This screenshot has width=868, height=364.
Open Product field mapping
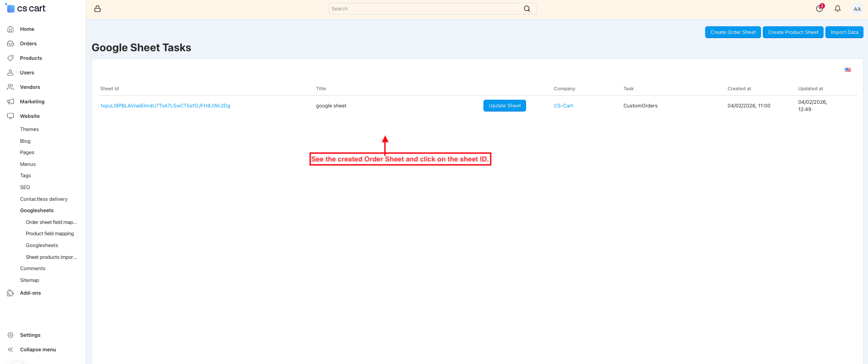pos(50,233)
